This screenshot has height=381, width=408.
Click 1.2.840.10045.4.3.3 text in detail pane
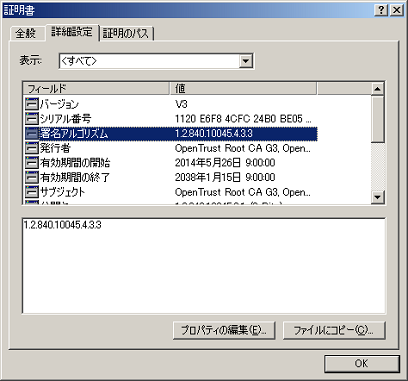click(x=62, y=225)
